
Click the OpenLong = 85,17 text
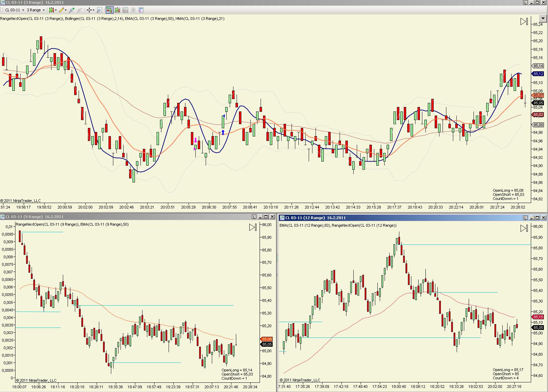508,370
